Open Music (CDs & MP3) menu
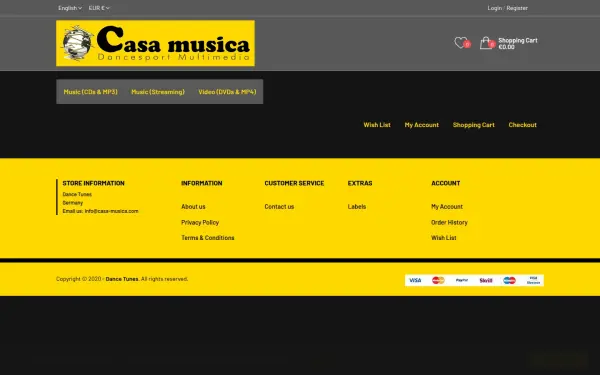The image size is (600, 375). 90,92
